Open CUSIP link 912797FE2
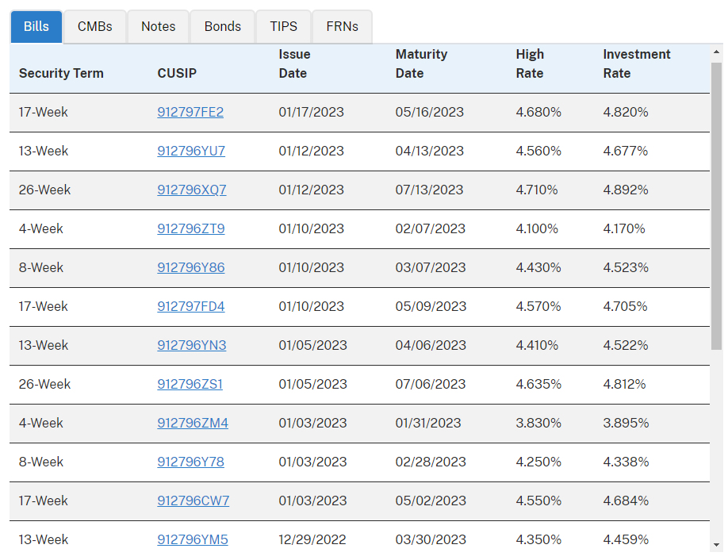 click(x=190, y=113)
